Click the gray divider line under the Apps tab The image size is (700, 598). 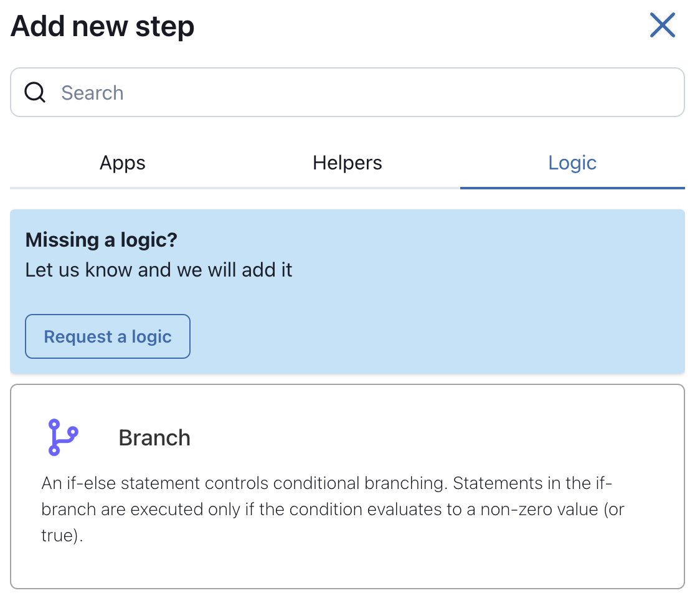point(122,188)
